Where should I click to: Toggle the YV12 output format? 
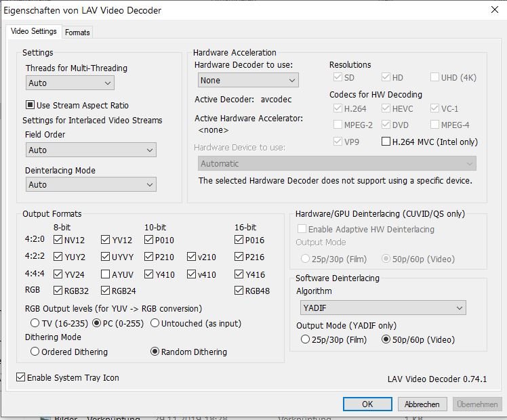pyautogui.click(x=105, y=240)
